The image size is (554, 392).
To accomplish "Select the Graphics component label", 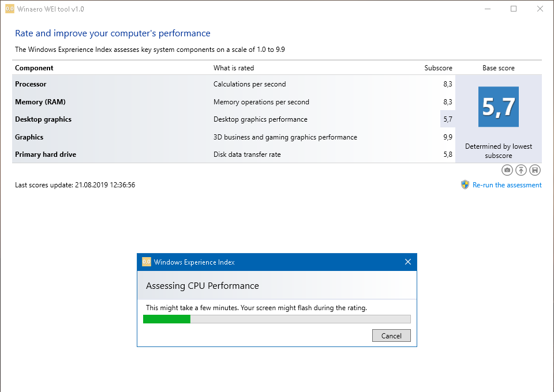I will coord(29,137).
